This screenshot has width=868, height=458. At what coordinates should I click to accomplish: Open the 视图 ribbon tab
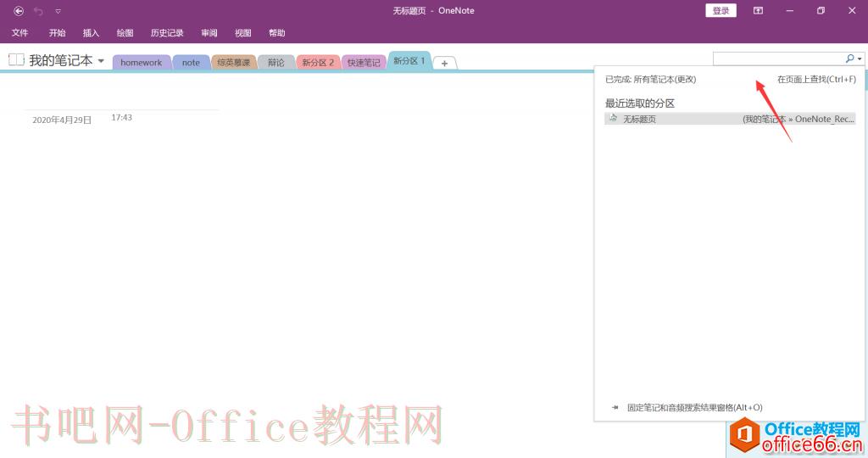(x=243, y=33)
